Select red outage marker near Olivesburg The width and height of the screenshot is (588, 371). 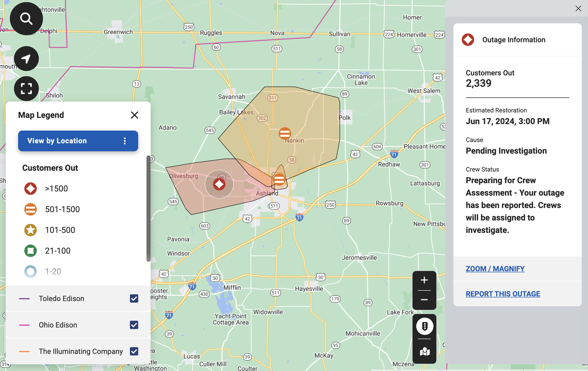[x=219, y=184]
